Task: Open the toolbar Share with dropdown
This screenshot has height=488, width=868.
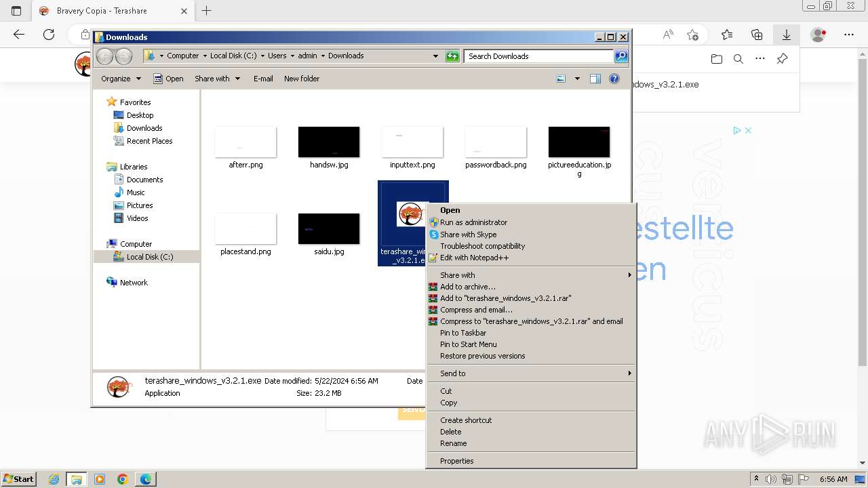Action: click(x=217, y=79)
